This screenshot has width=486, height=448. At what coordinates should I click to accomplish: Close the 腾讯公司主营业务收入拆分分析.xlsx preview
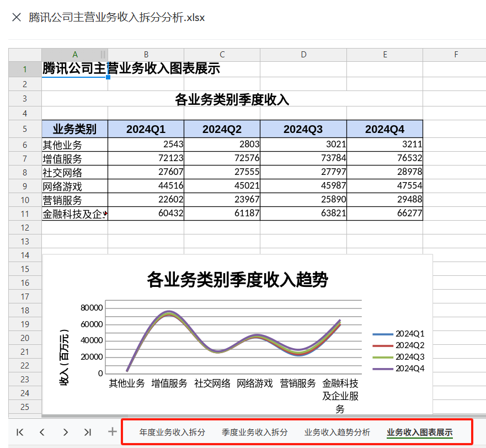pos(17,17)
